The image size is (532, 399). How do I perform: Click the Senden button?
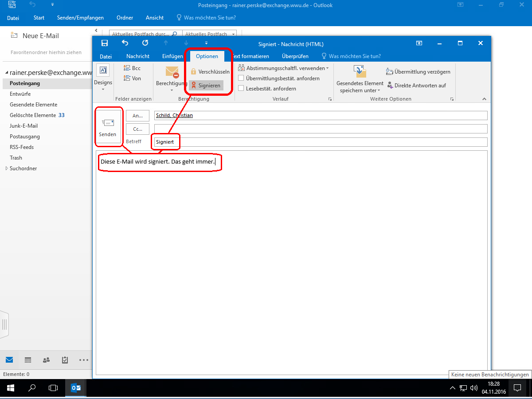click(108, 127)
